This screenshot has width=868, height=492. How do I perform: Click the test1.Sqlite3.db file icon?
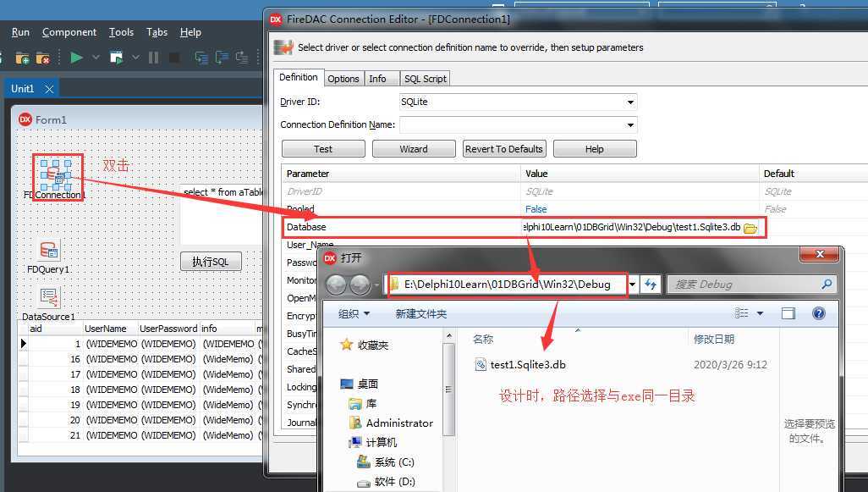(x=481, y=365)
